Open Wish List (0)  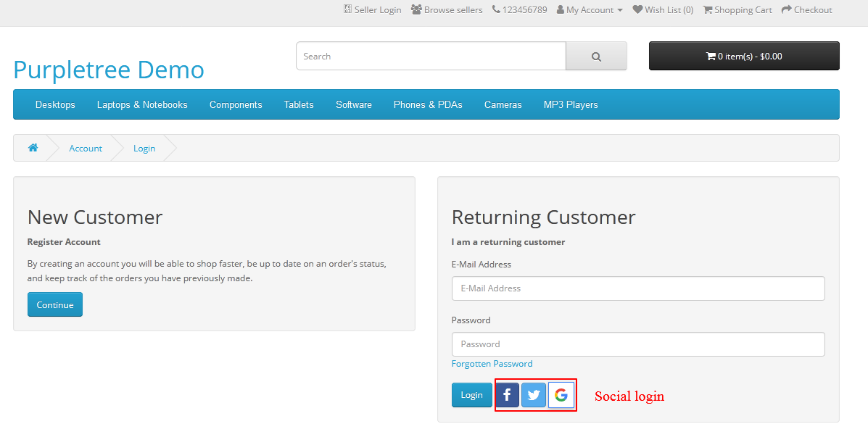click(x=663, y=10)
